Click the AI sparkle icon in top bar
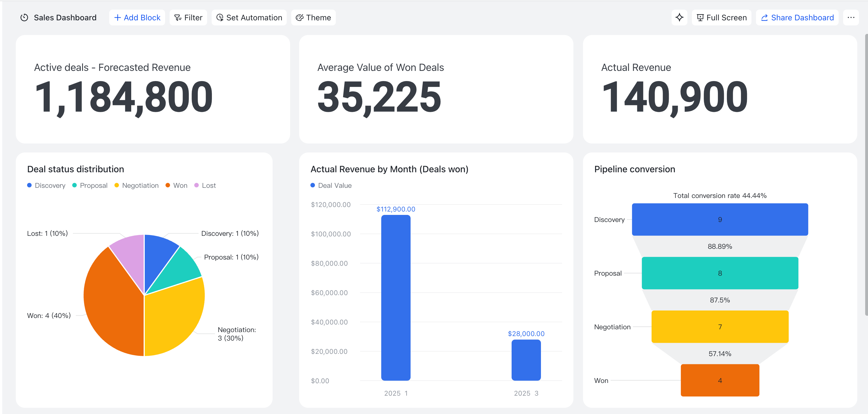Viewport: 868px width, 414px height. [679, 17]
